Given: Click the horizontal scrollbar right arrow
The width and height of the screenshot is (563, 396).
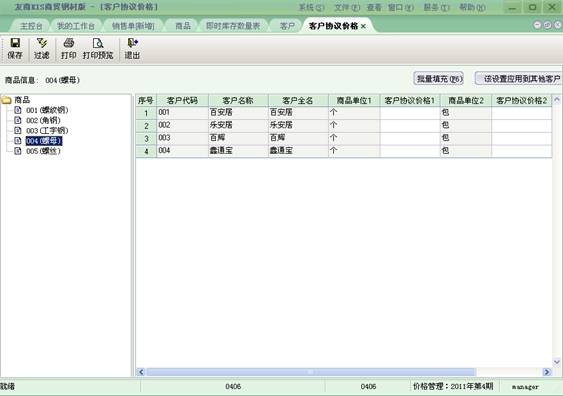Looking at the screenshot, I should tap(547, 372).
